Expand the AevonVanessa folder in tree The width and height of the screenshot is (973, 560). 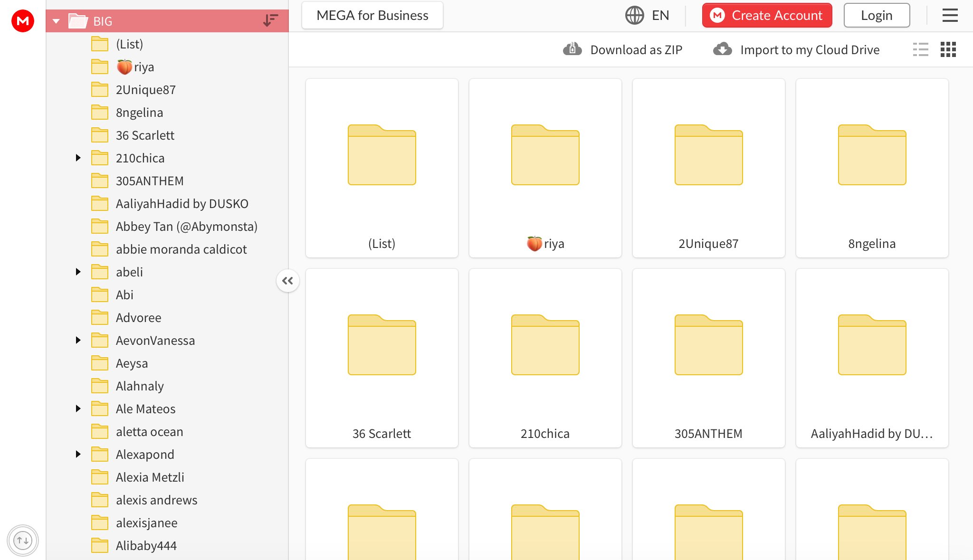click(x=78, y=340)
